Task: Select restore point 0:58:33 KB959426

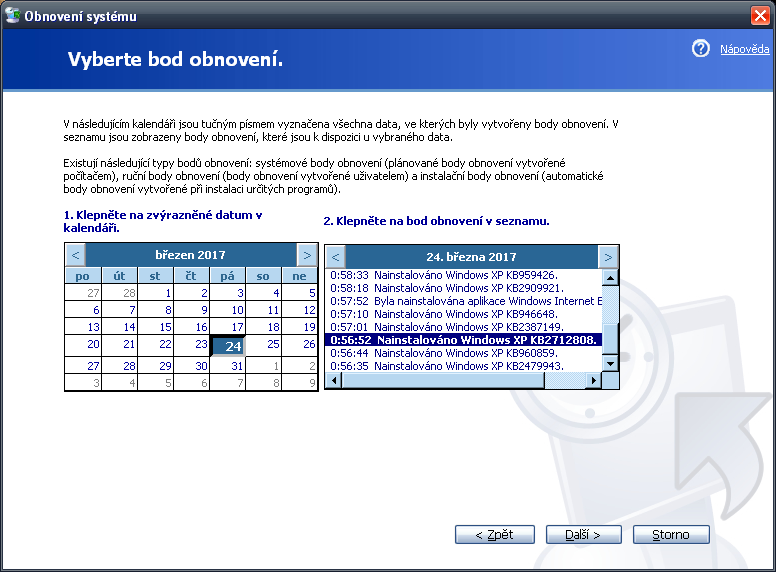Action: click(x=464, y=275)
